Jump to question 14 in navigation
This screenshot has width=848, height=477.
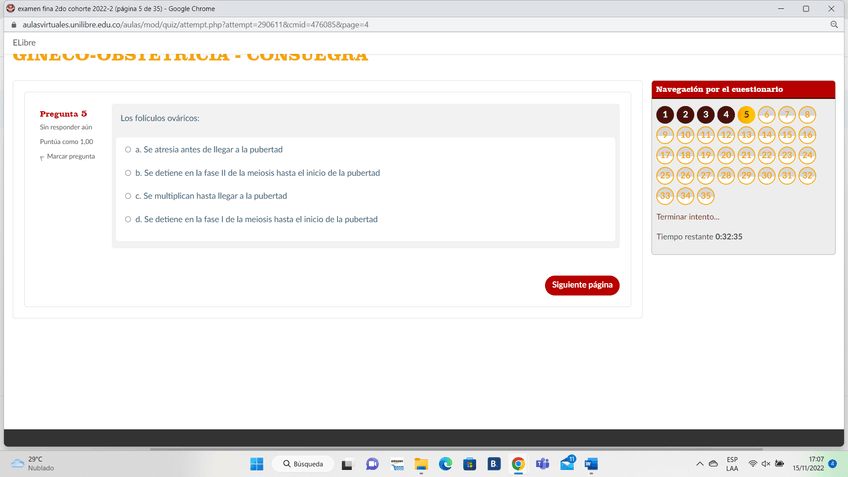click(766, 135)
